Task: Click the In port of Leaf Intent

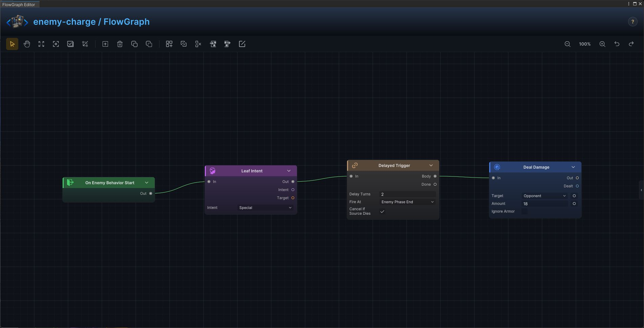Action: (x=209, y=182)
